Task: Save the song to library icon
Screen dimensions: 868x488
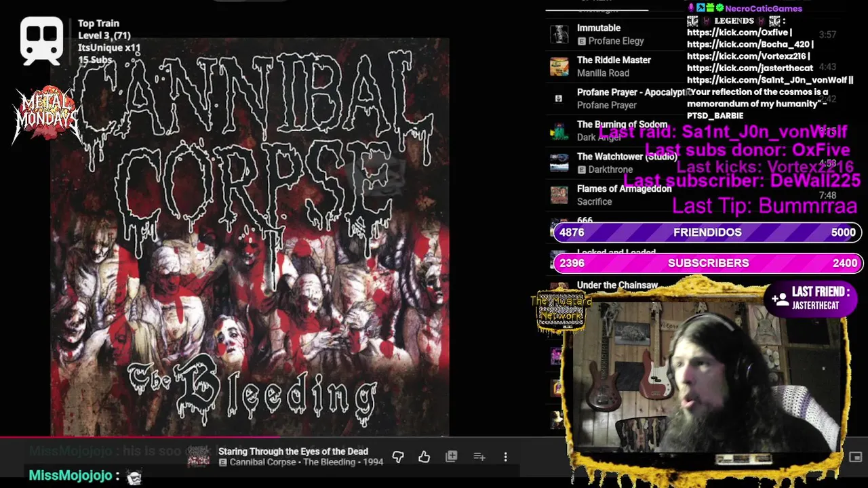Action: click(452, 457)
